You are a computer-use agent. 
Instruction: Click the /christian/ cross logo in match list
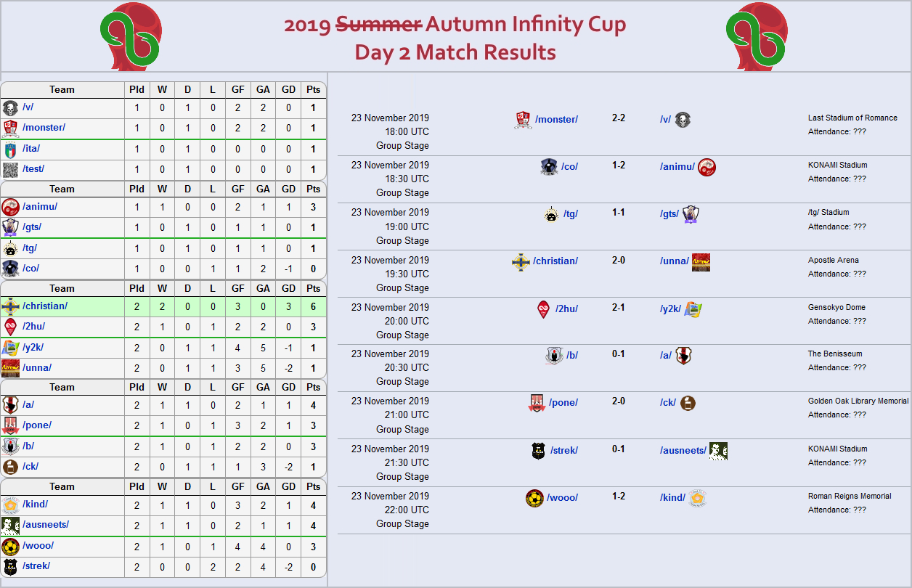(x=521, y=262)
